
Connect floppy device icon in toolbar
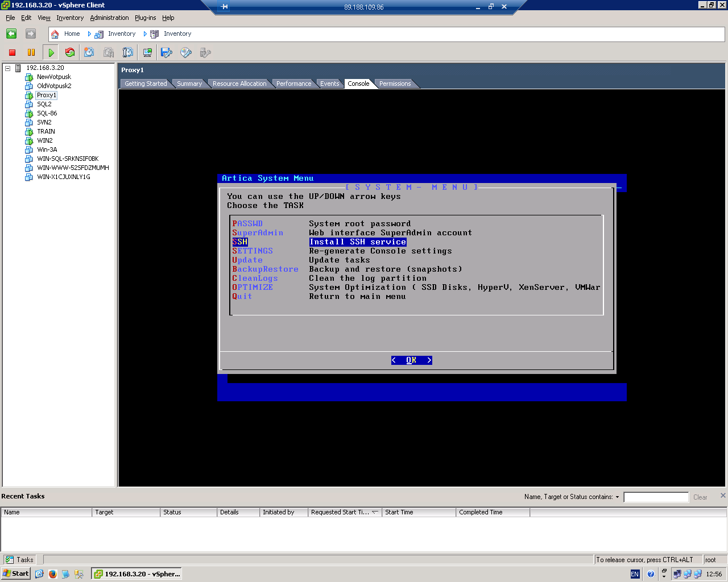pos(167,52)
